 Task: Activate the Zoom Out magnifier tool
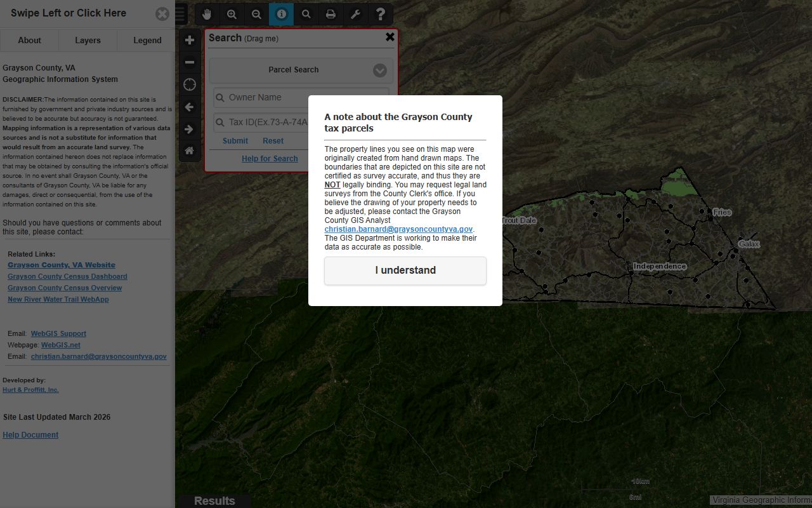257,14
